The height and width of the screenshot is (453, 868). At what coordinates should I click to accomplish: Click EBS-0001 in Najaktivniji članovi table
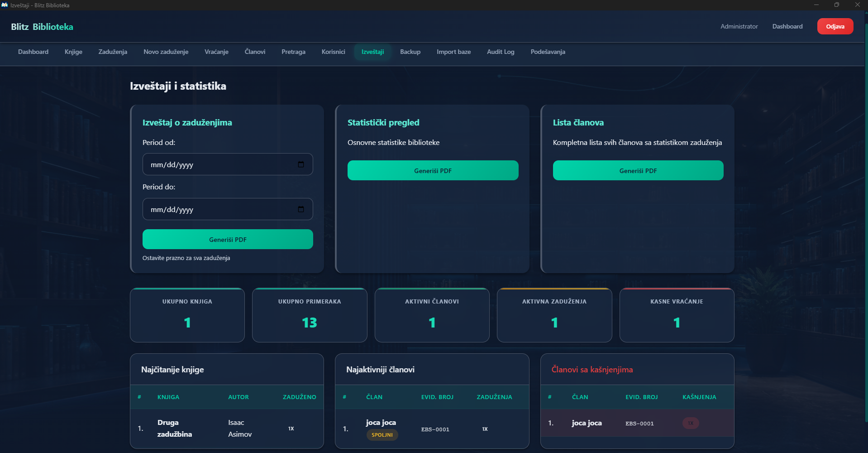point(435,429)
